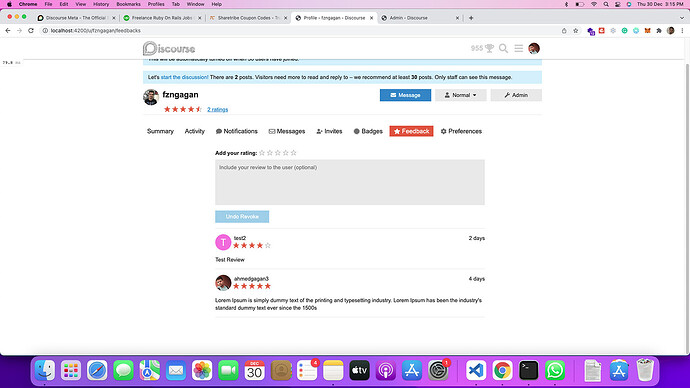Click the Test Review text
The image size is (690, 388).
tap(230, 260)
